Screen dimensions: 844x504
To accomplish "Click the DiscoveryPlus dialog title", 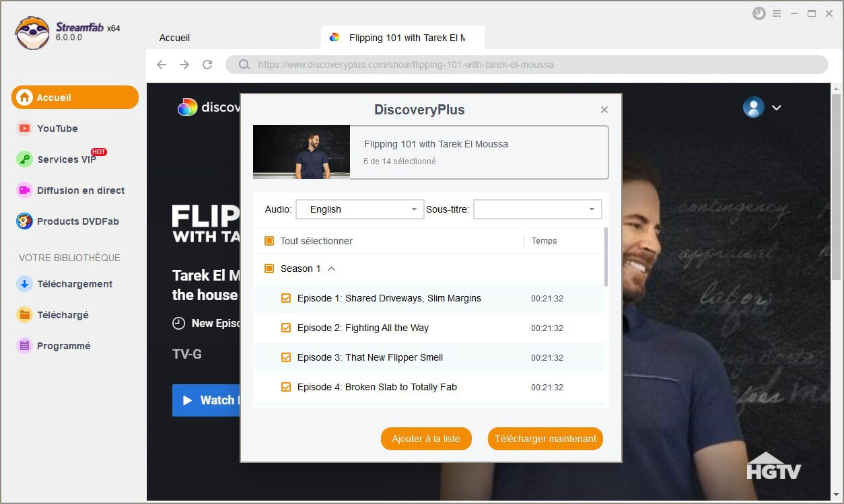I will (419, 110).
